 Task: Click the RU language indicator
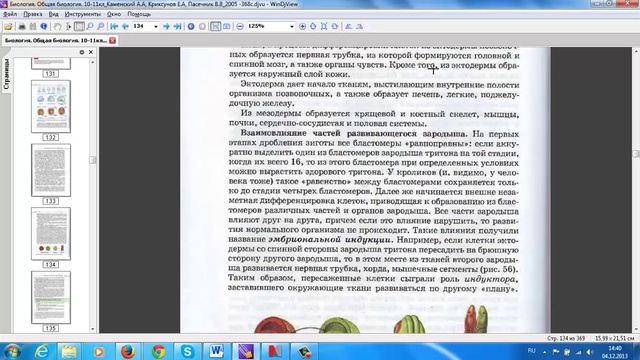click(x=531, y=351)
